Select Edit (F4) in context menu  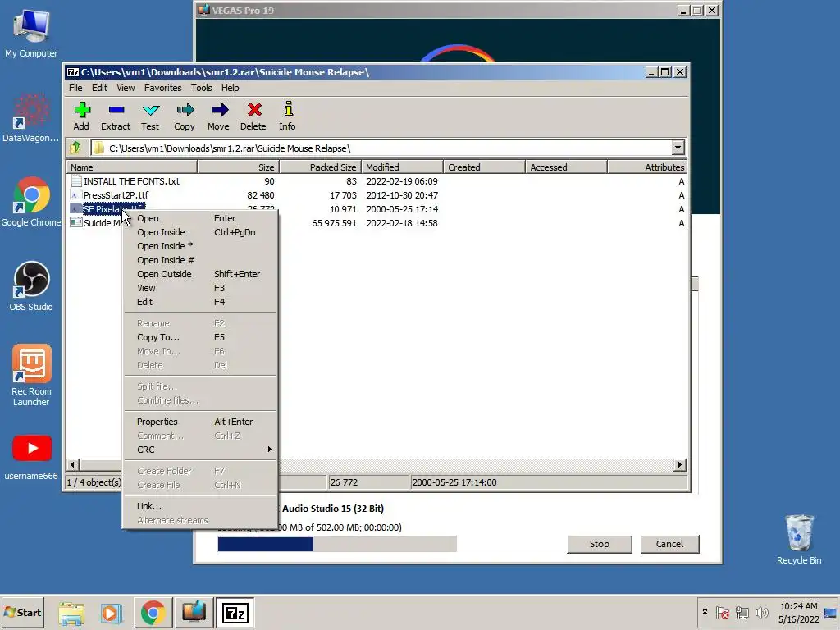[x=201, y=302]
